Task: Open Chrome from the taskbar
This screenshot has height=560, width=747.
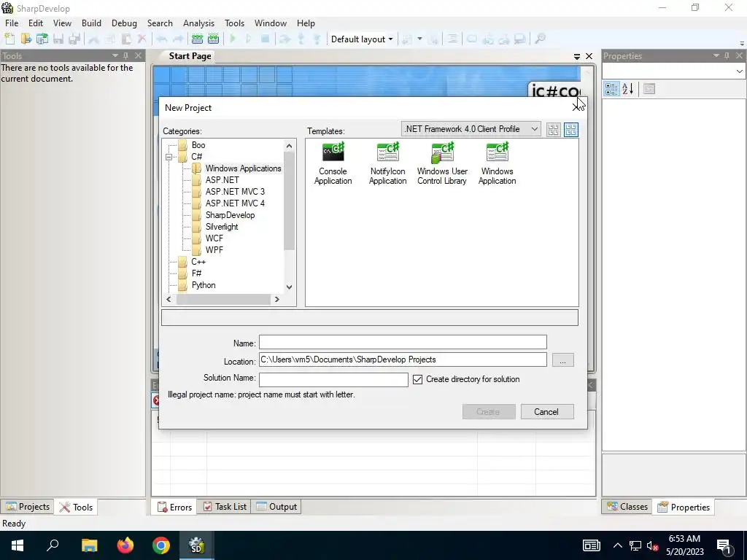Action: tap(161, 545)
